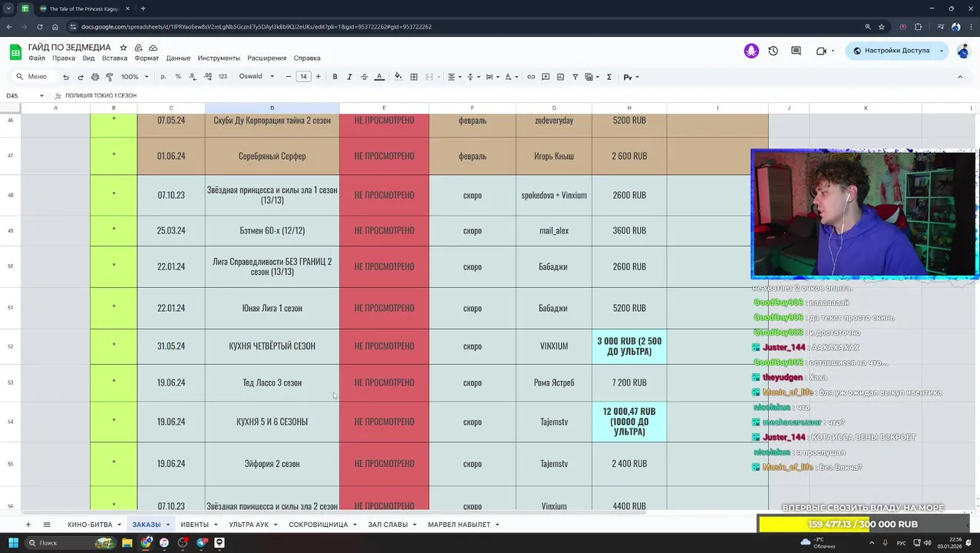Redo the last undone action

point(80,77)
